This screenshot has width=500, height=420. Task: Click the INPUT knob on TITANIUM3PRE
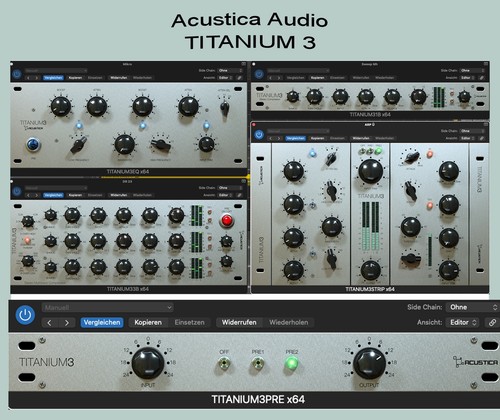[148, 363]
